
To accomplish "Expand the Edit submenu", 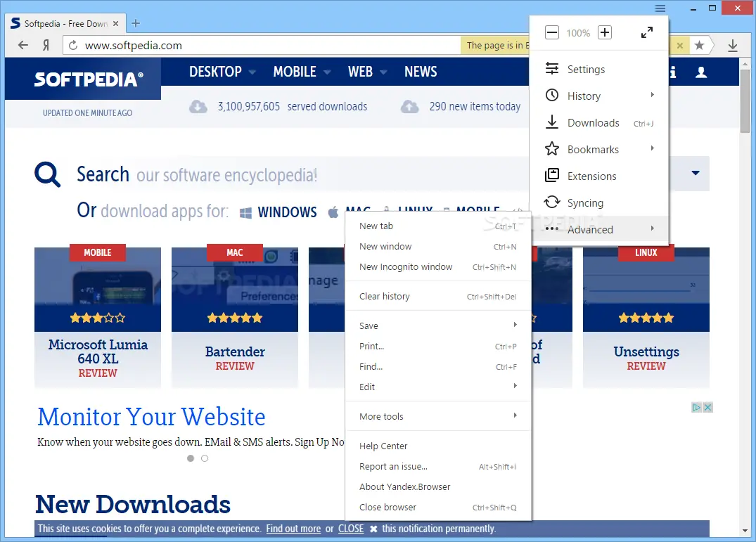I will (x=438, y=387).
